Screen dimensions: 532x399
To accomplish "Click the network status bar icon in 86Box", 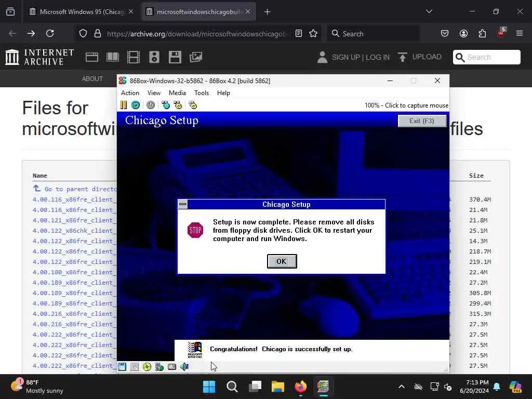I will [x=159, y=367].
